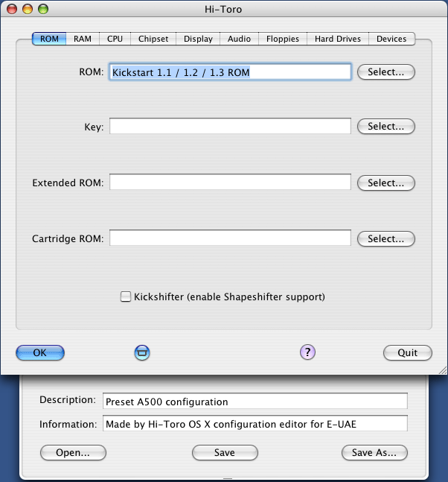Viewport: 448px width, 482px height.
Task: Click into the Key text field
Action: click(x=230, y=126)
